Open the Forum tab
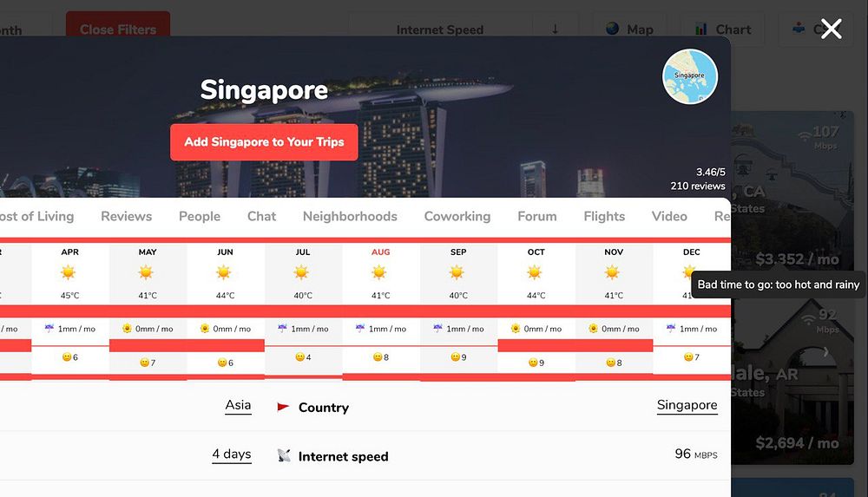The width and height of the screenshot is (868, 497). click(537, 216)
